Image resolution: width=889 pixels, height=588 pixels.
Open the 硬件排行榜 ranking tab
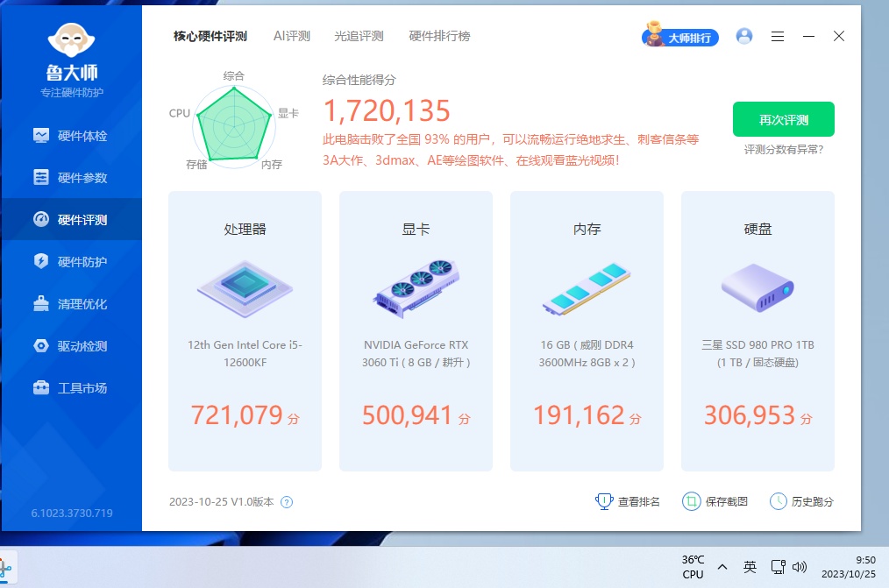click(x=439, y=36)
